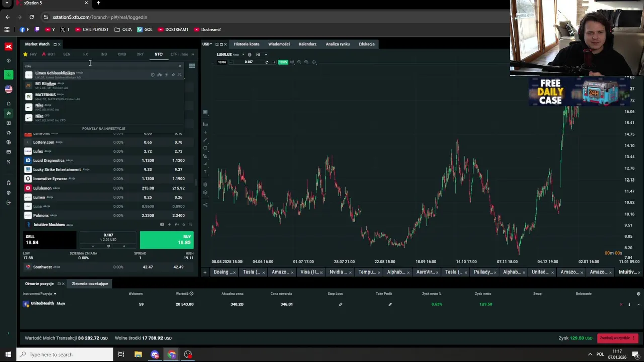Click the SELL 18.84 button

[x=49, y=240]
